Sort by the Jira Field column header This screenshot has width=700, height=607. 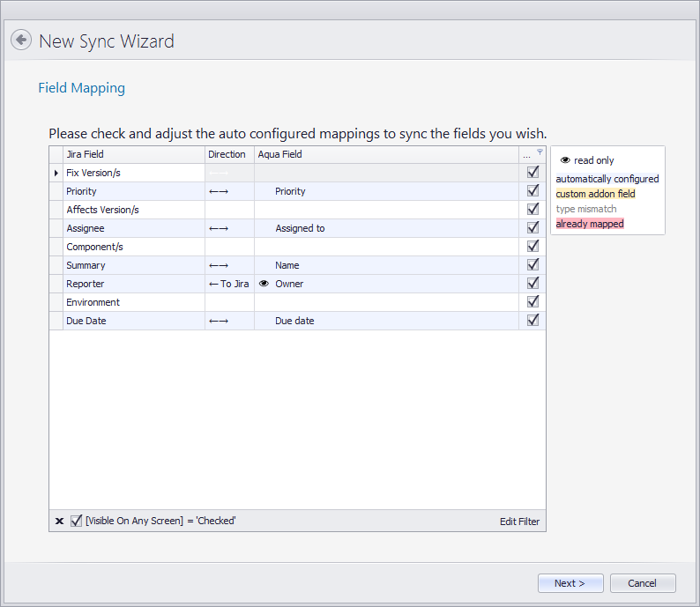click(x=132, y=154)
